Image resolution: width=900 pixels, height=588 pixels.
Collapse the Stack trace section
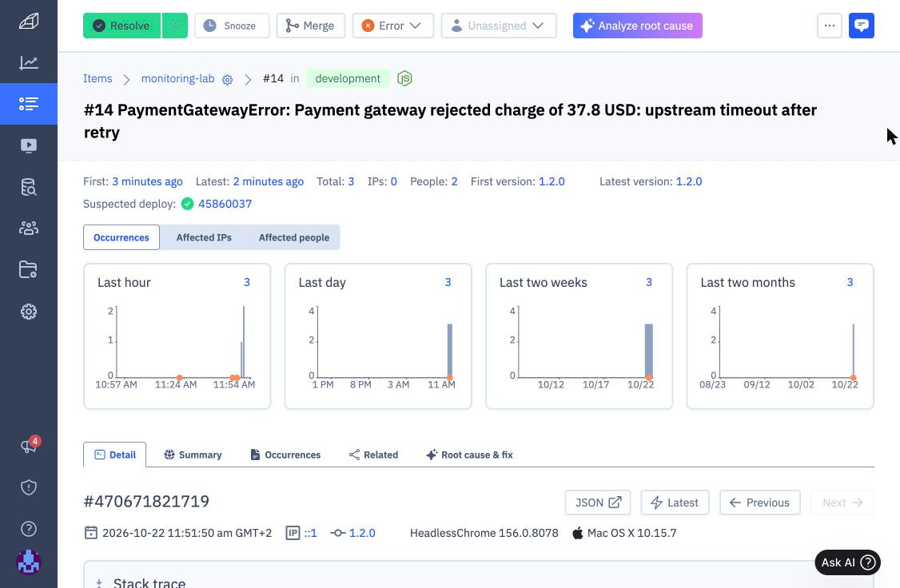click(x=99, y=583)
